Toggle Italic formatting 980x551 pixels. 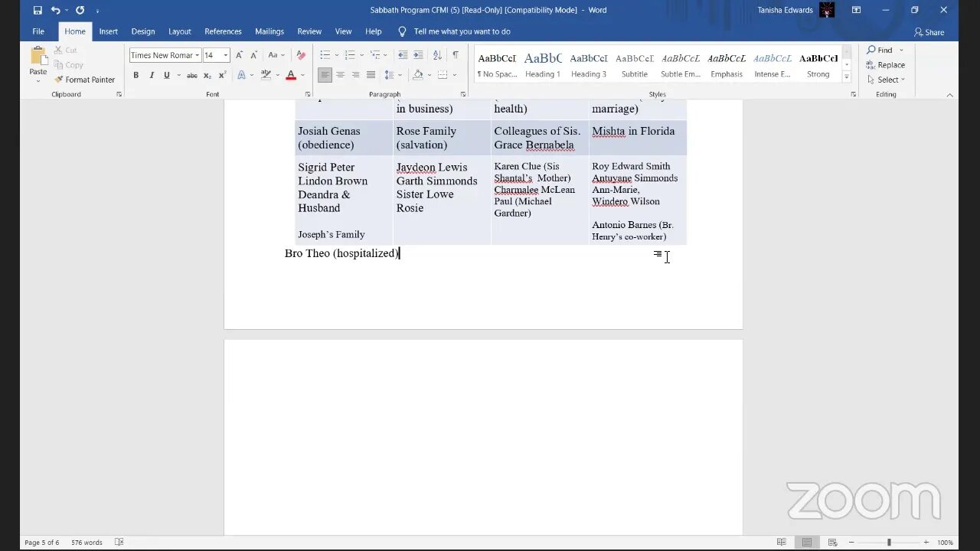[152, 75]
